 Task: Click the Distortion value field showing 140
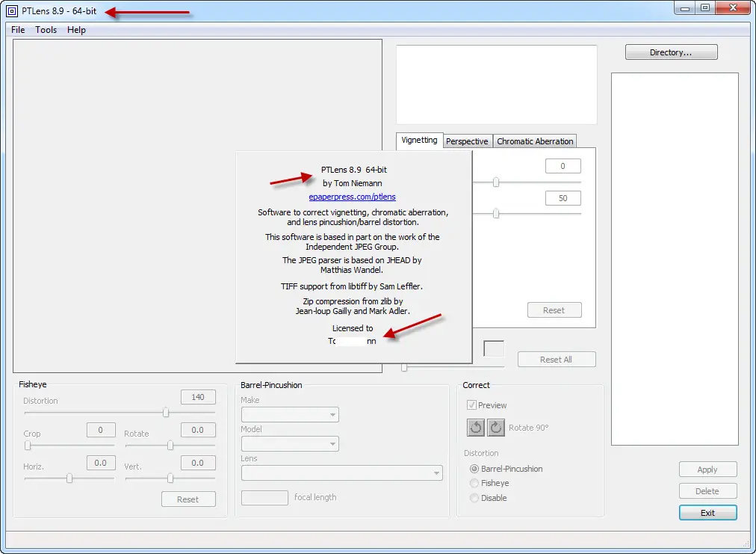[x=198, y=397]
